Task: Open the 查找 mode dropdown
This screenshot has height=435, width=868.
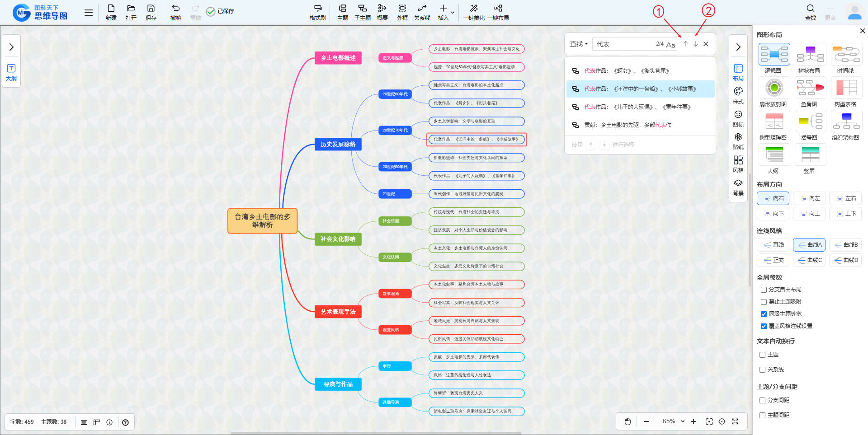Action: pyautogui.click(x=579, y=44)
